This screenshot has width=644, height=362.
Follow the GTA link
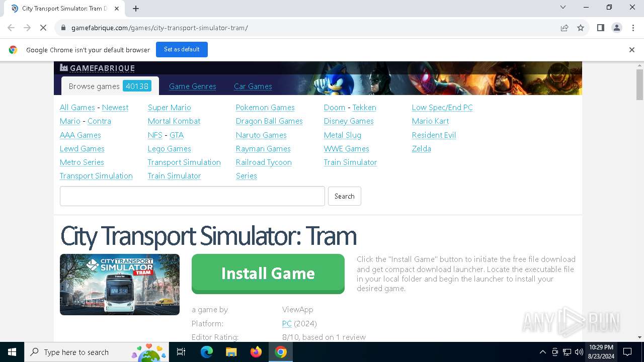(177, 135)
